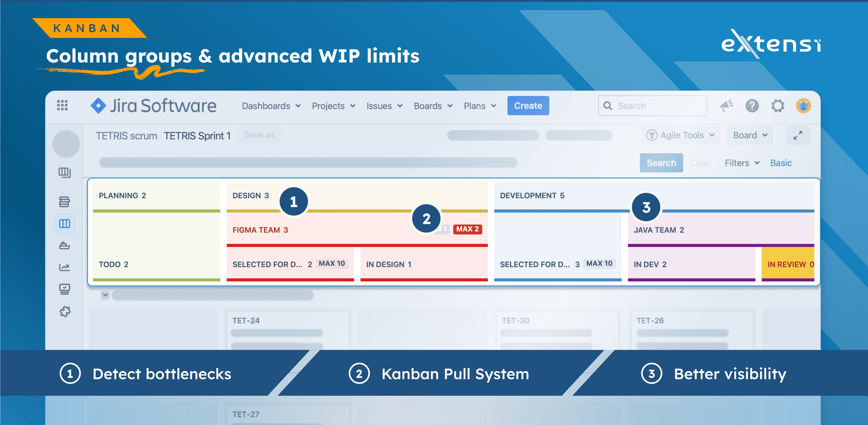
Task: Open the releases ship icon in sidebar
Action: tap(64, 246)
